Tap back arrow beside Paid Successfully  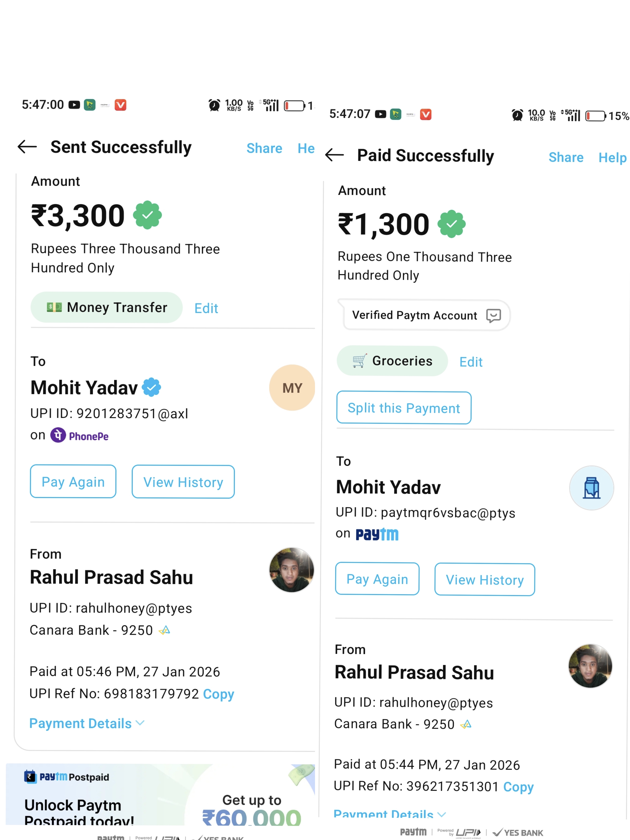[334, 155]
